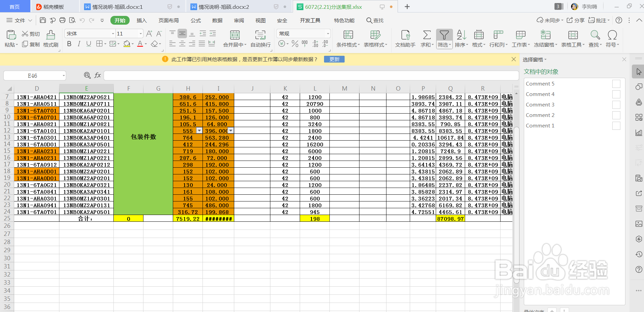Switch to the 情况说明-旭硕.docx:1 document tab
The image size is (644, 312).
pos(133,7)
